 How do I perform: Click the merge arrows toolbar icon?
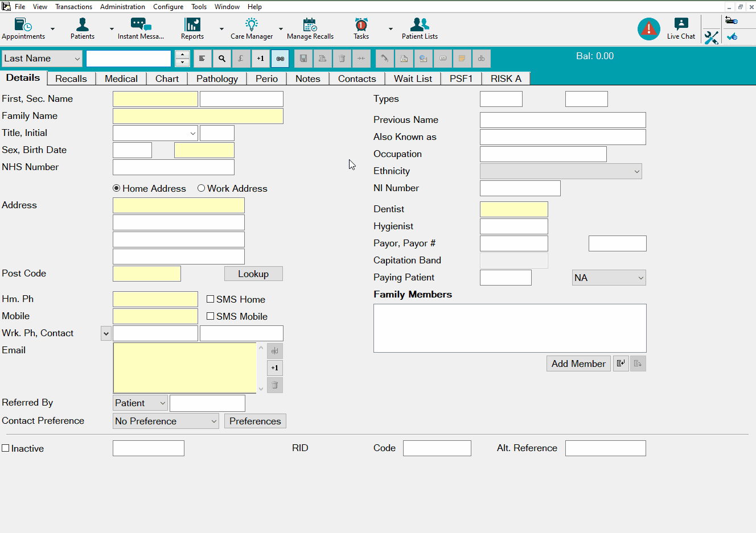(361, 59)
